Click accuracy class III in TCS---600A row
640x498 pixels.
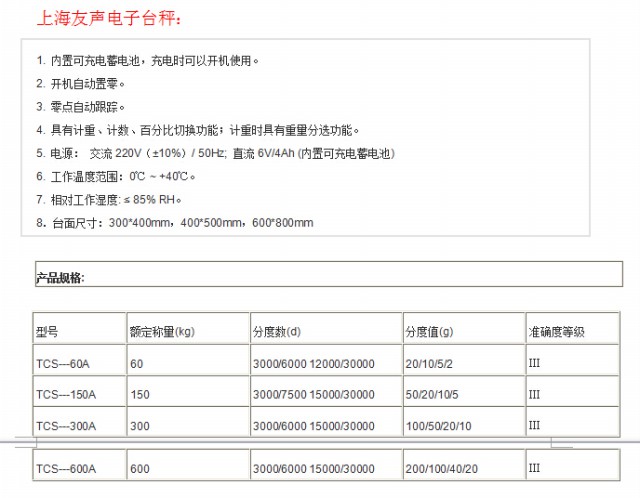[x=534, y=468]
